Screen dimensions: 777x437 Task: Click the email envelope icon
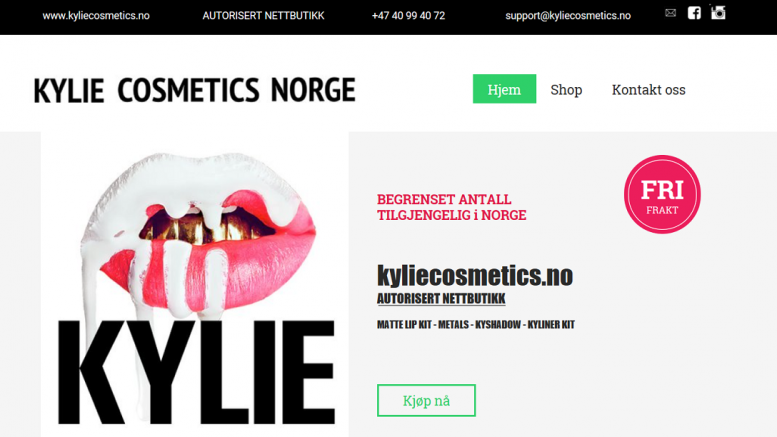tap(670, 13)
